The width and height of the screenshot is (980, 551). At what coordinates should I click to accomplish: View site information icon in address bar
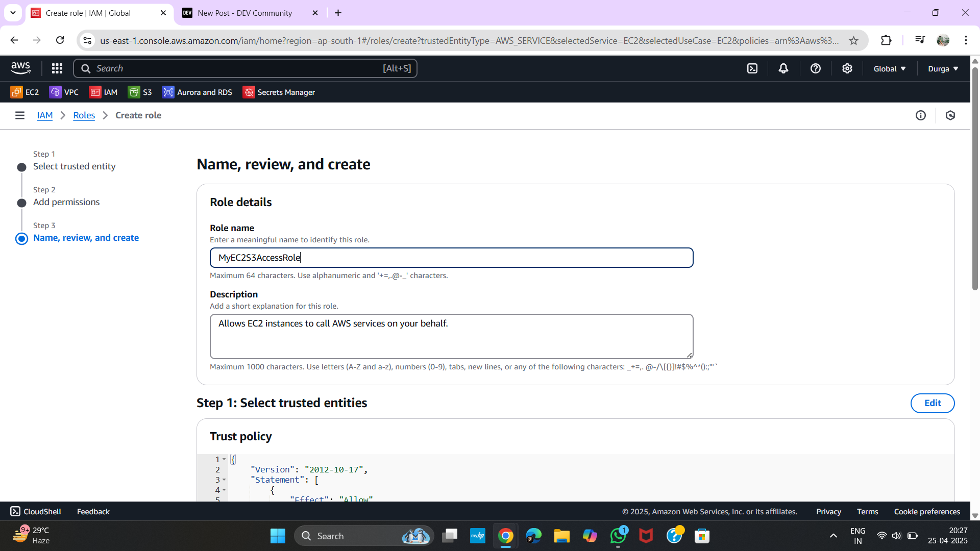click(88, 40)
